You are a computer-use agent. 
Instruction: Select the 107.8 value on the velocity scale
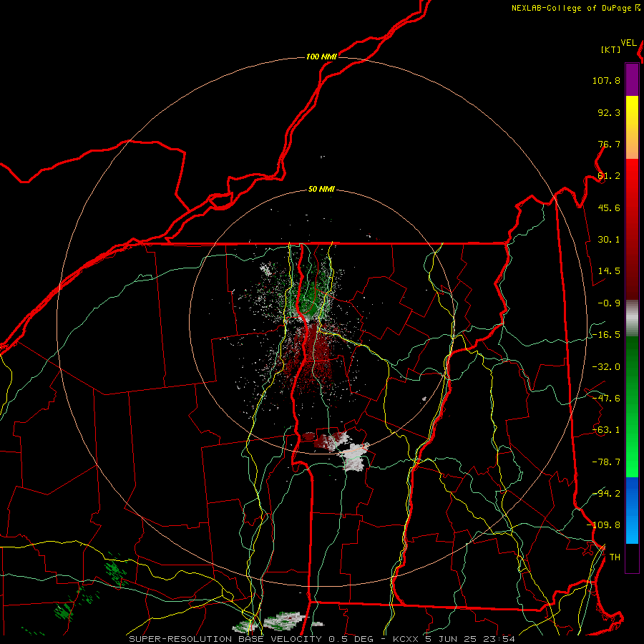[606, 80]
